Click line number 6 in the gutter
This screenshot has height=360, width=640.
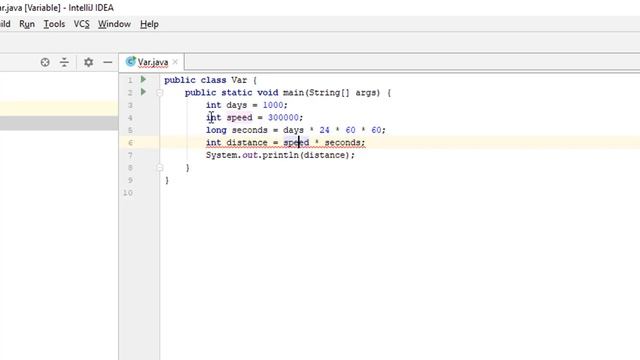[130, 143]
